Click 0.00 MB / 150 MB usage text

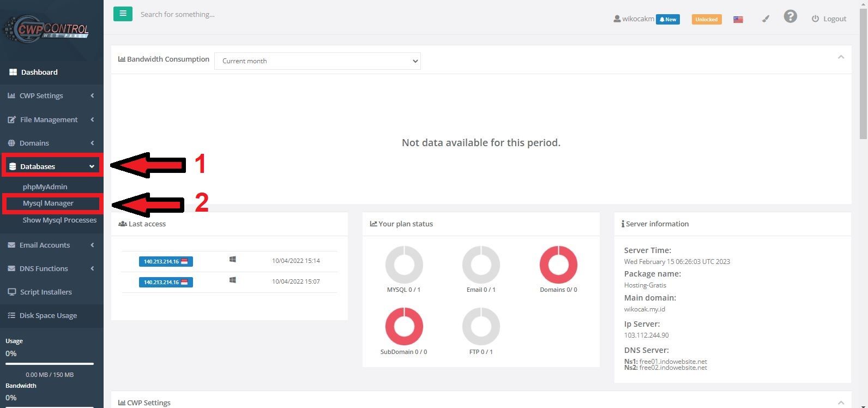pos(50,375)
